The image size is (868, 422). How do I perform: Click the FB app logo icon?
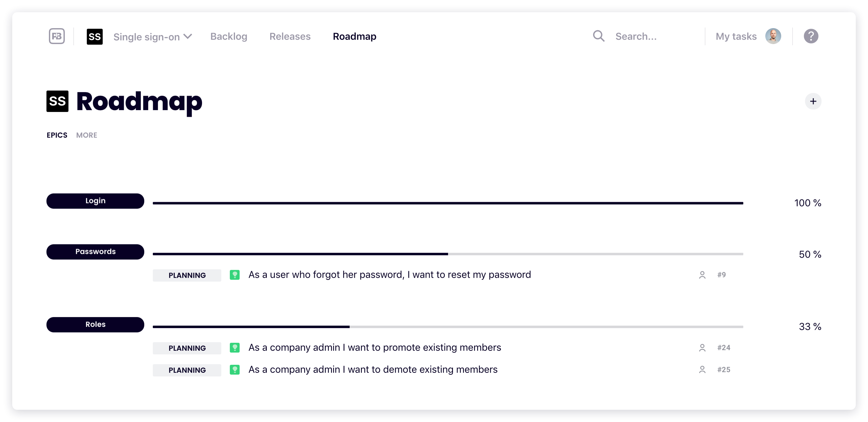57,36
